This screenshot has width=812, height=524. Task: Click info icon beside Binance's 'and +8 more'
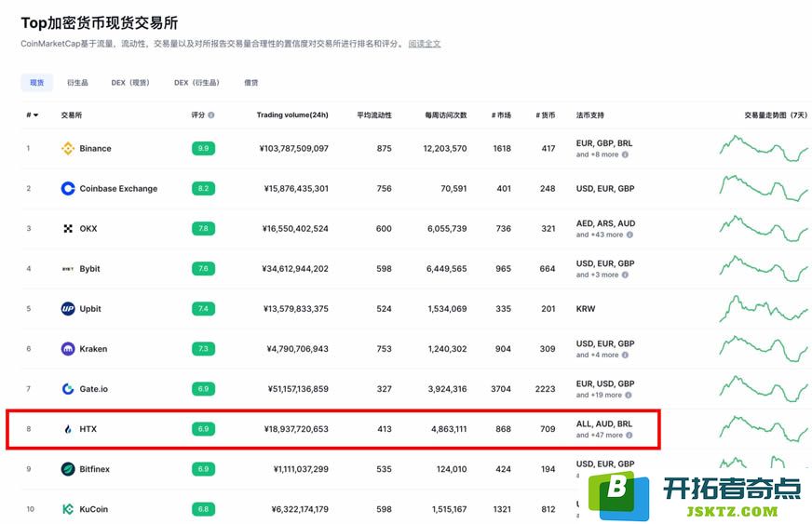click(x=625, y=155)
